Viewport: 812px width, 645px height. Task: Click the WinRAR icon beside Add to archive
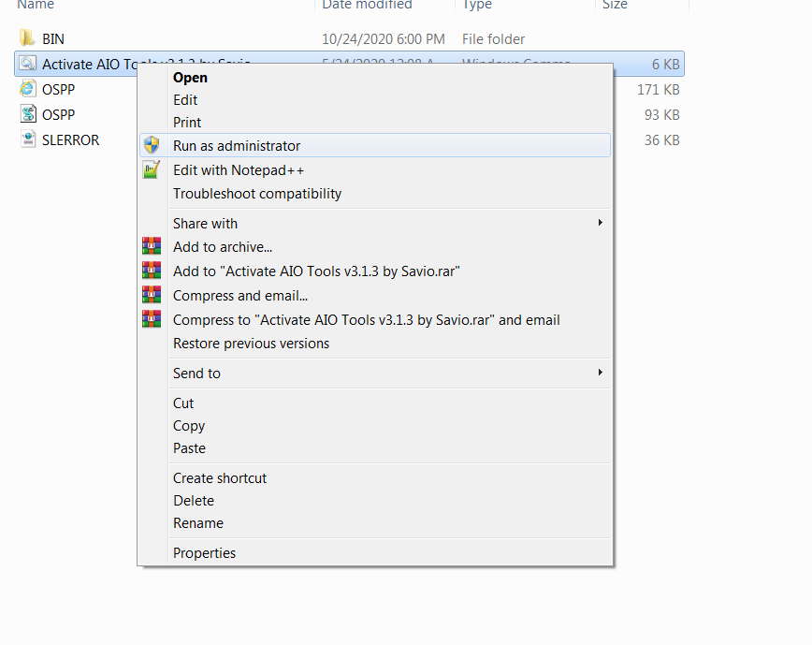tap(151, 247)
